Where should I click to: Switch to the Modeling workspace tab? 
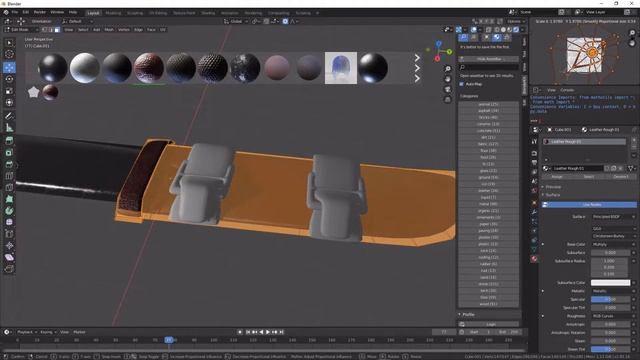coord(113,13)
